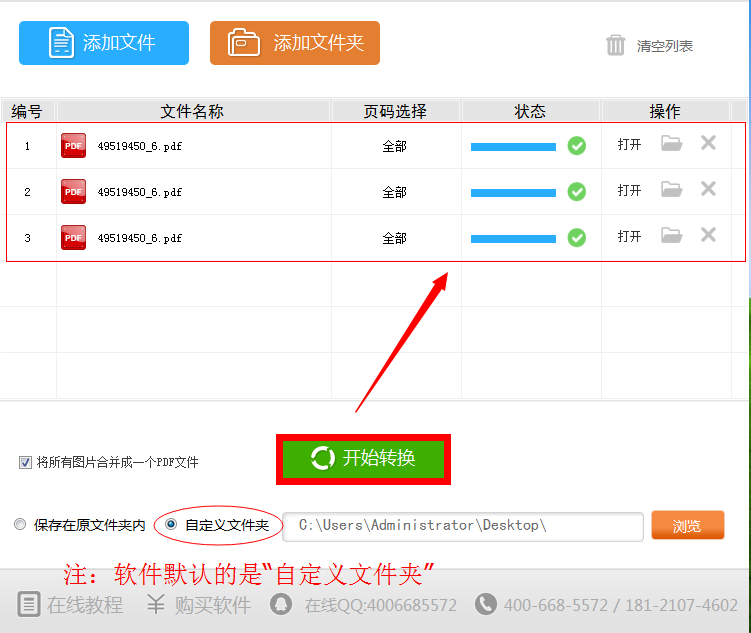Click the Add File button
Viewport: 751px width, 633px height.
(104, 43)
